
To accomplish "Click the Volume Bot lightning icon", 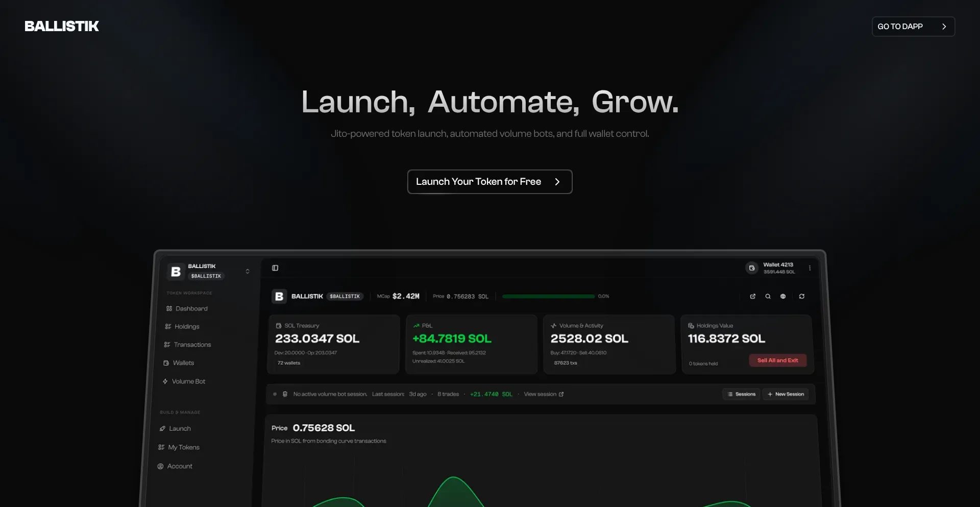I will 165,381.
